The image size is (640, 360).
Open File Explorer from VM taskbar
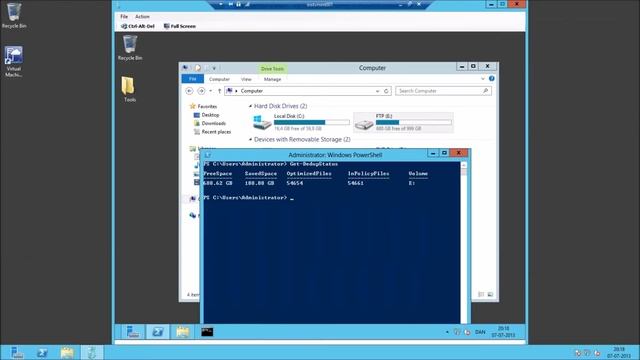coord(182,332)
